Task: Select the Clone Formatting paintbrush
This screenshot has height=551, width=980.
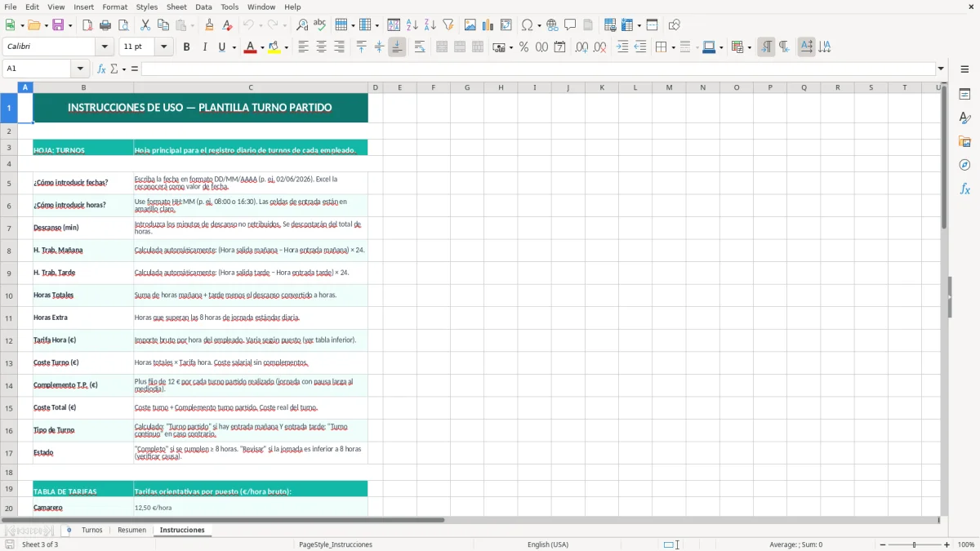Action: (x=209, y=25)
